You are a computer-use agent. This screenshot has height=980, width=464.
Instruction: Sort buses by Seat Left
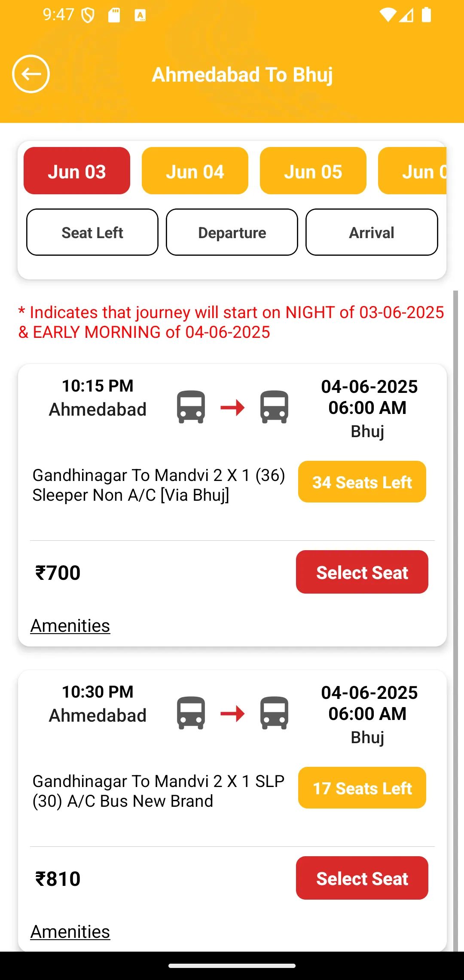click(x=92, y=232)
